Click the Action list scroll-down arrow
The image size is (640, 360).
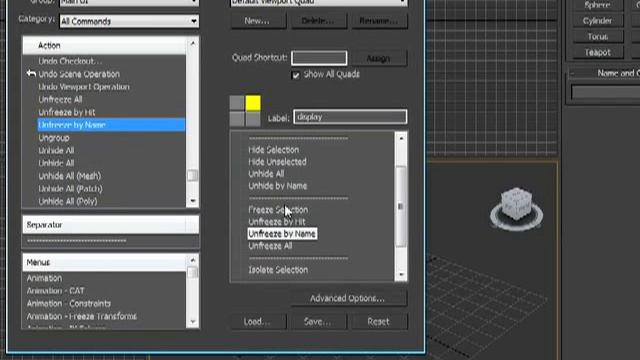(x=193, y=201)
